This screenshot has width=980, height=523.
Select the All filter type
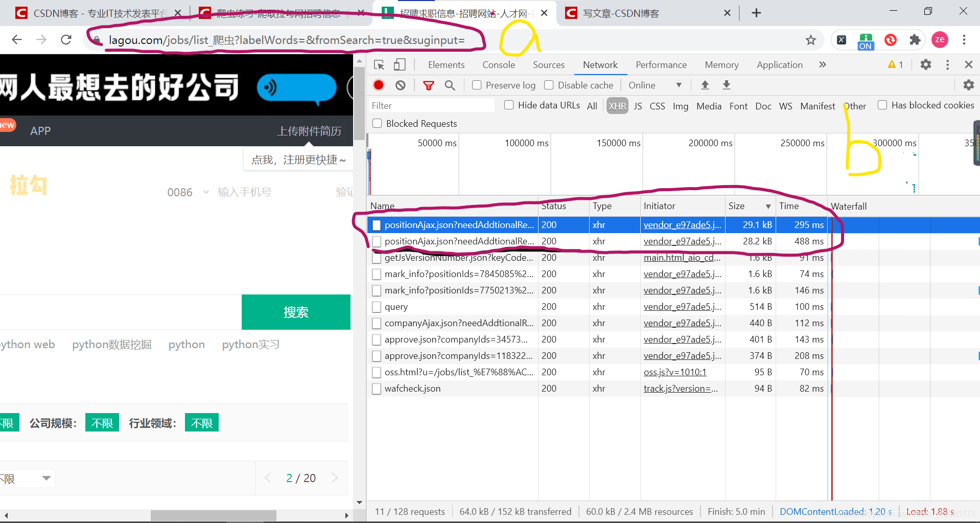(592, 106)
